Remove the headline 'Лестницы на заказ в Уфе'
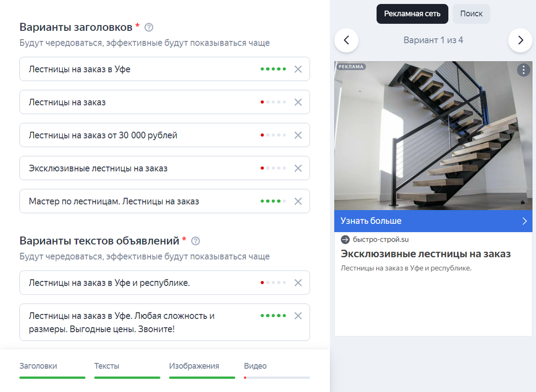The image size is (536, 392). [298, 69]
